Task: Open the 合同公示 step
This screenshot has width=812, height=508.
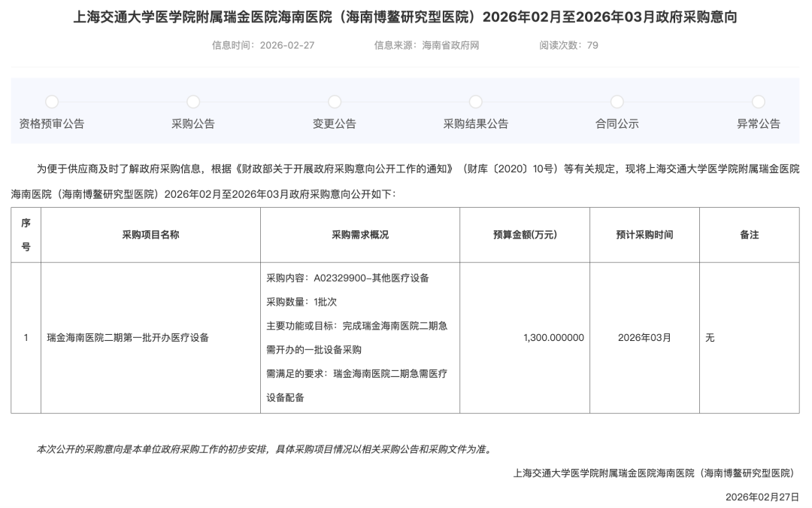Action: click(617, 124)
